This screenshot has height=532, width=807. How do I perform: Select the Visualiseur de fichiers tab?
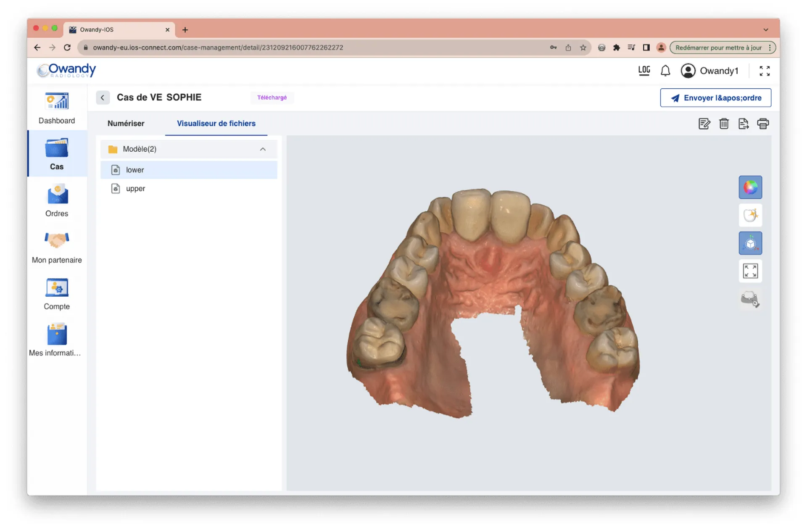coord(216,124)
